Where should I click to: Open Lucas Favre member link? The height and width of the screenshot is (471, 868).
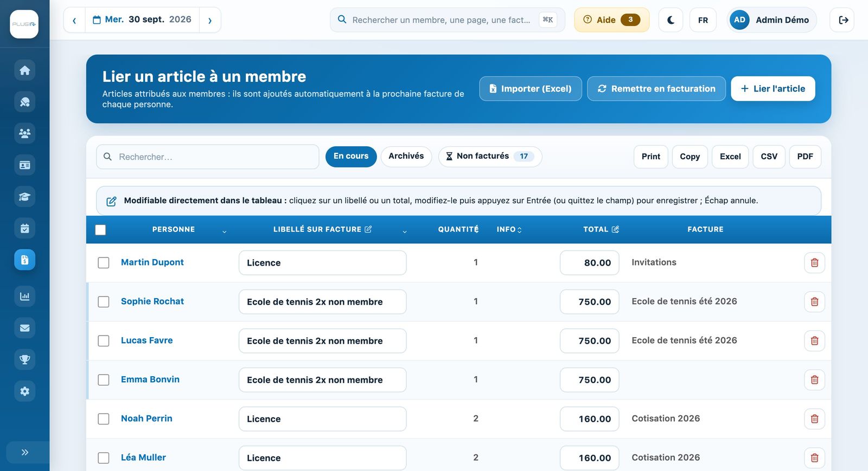(147, 340)
